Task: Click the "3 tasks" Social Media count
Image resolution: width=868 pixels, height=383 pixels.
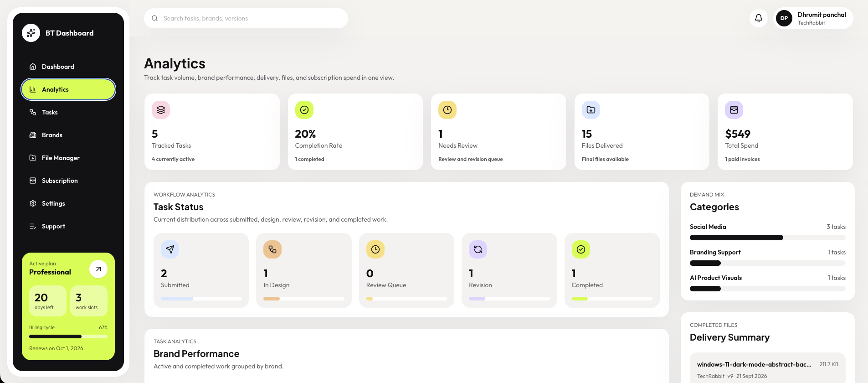Action: [x=836, y=227]
